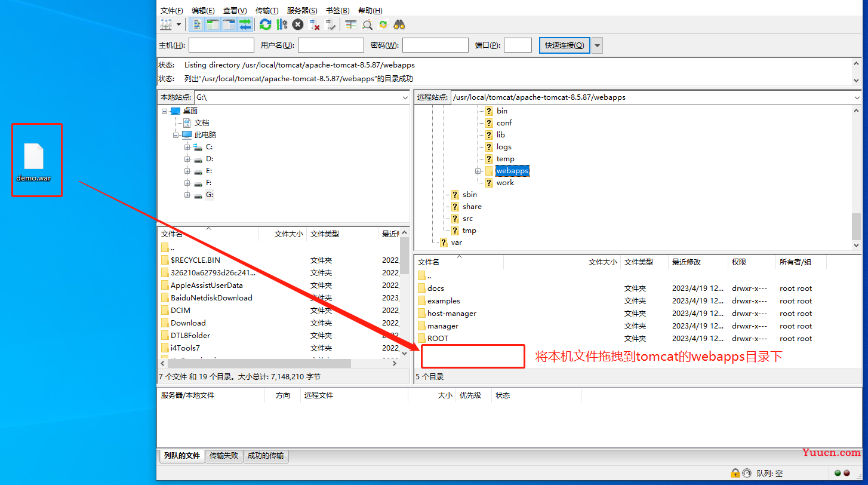The width and height of the screenshot is (868, 485).
Task: Click the 密码(W) input field
Action: pyautogui.click(x=435, y=45)
